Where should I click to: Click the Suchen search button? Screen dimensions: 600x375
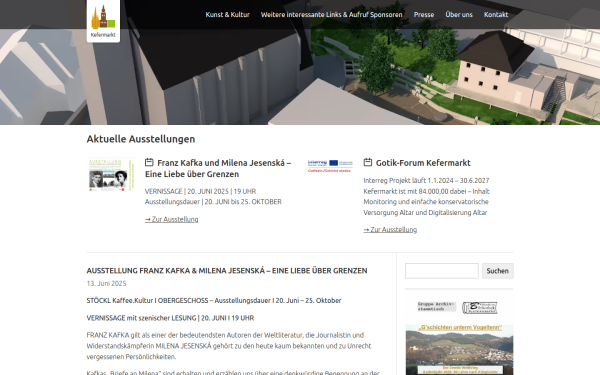497,271
